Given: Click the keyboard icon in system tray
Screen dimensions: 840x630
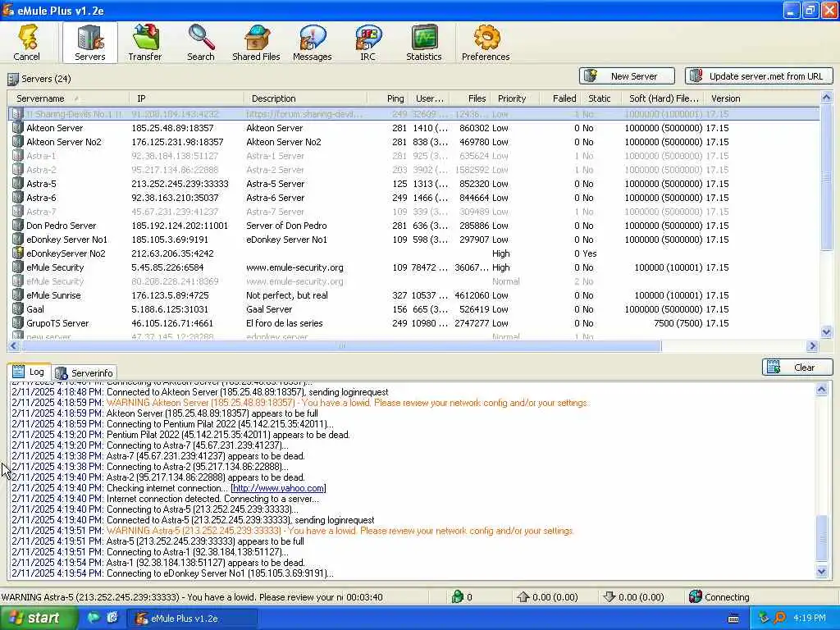Looking at the screenshot, I should coord(733,619).
